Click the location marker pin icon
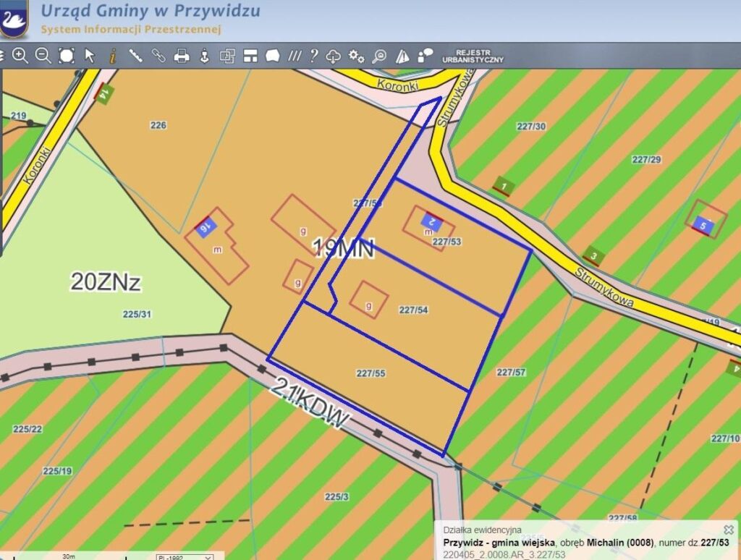Image resolution: width=741 pixels, height=560 pixels. pos(204,56)
